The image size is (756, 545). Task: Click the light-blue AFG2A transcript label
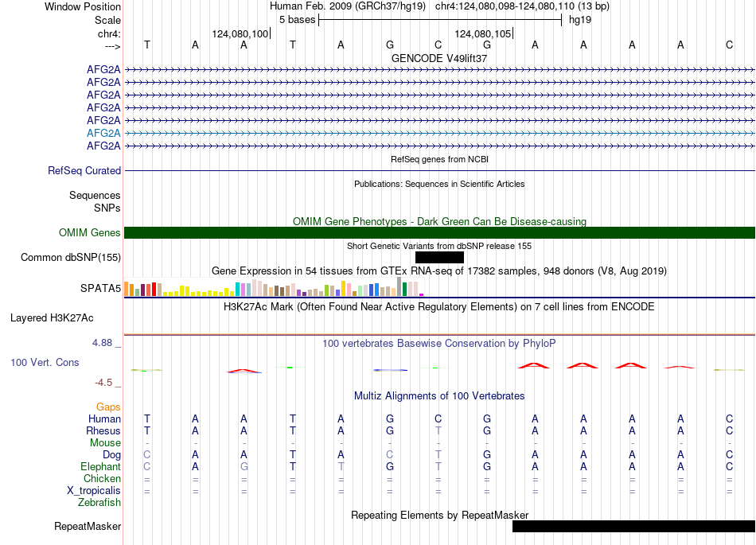(103, 133)
